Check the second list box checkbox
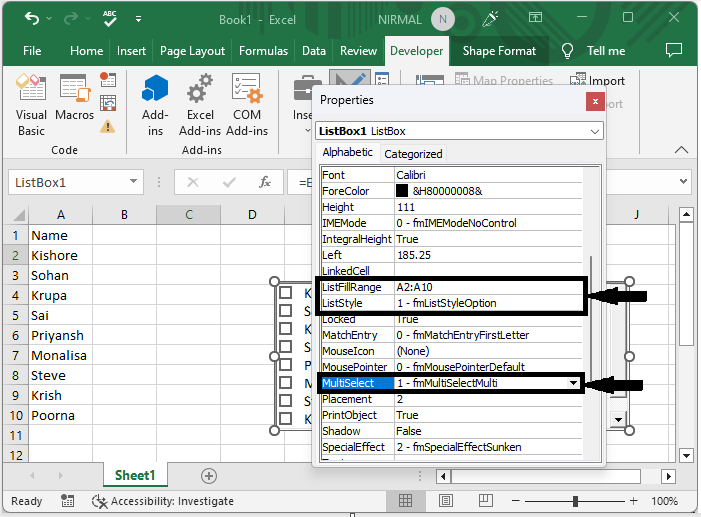 pos(285,311)
